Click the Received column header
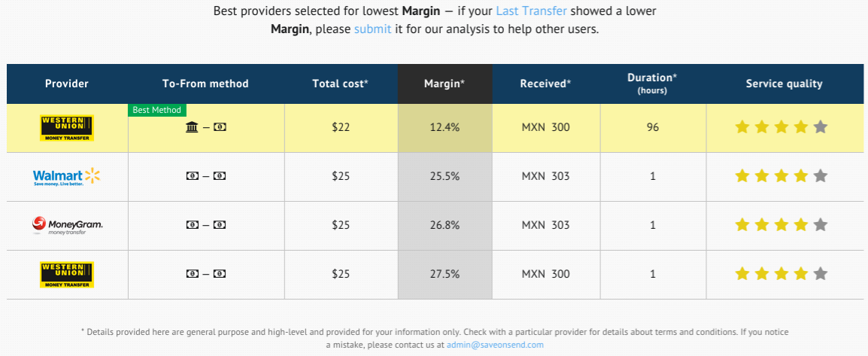Image resolution: width=868 pixels, height=356 pixels. [545, 84]
